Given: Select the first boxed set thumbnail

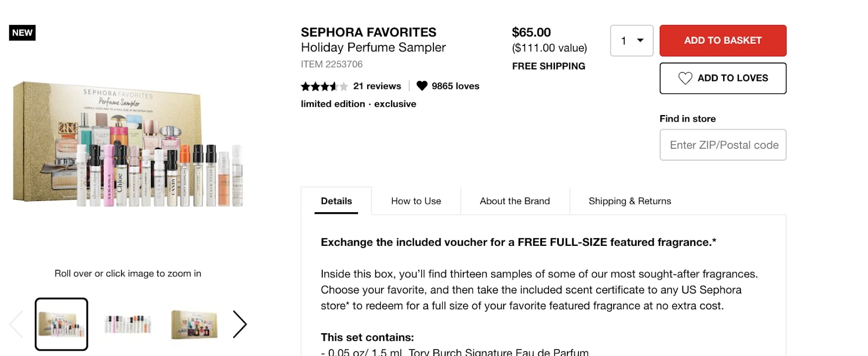Looking at the screenshot, I should click(61, 324).
